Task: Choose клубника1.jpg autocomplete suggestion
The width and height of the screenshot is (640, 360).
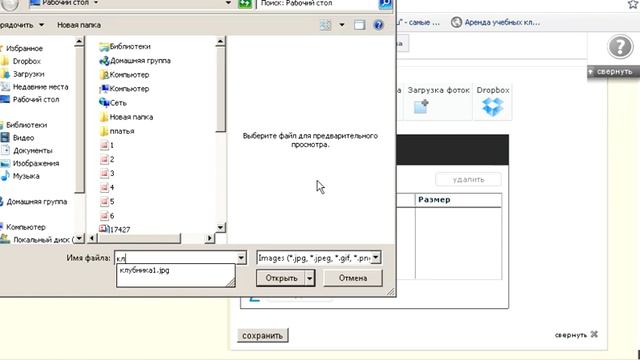Action: 144,270
